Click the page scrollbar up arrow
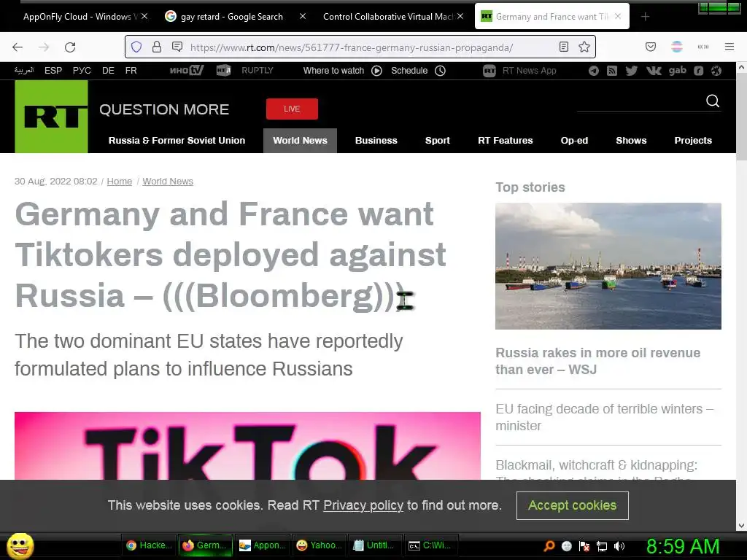The image size is (747, 560). [741, 68]
